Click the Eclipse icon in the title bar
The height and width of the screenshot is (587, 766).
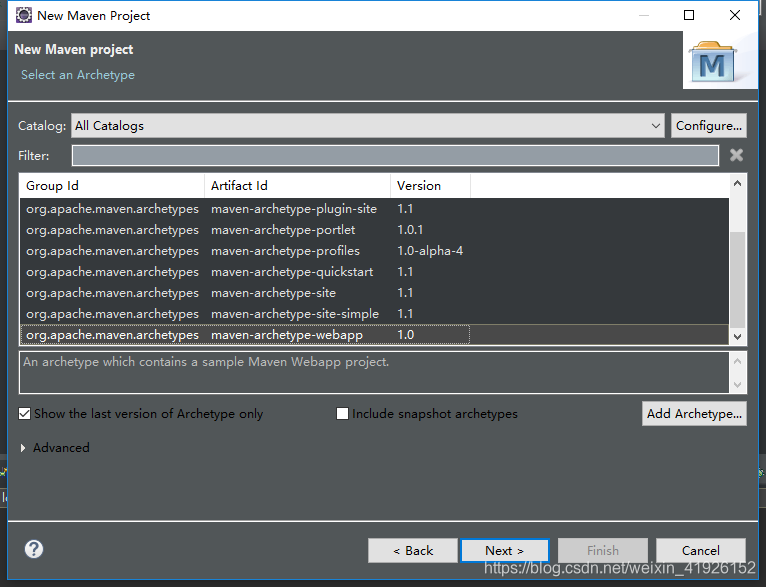[23, 15]
